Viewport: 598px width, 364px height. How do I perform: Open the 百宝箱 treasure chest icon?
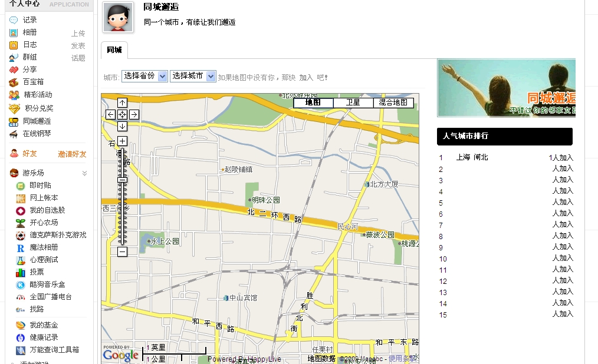coord(14,82)
